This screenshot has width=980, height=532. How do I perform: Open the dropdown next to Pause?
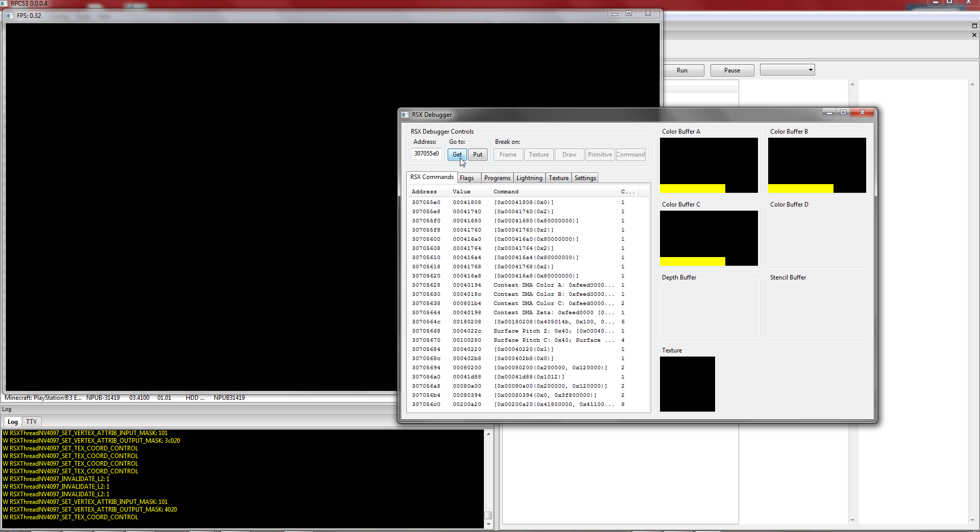pos(787,70)
